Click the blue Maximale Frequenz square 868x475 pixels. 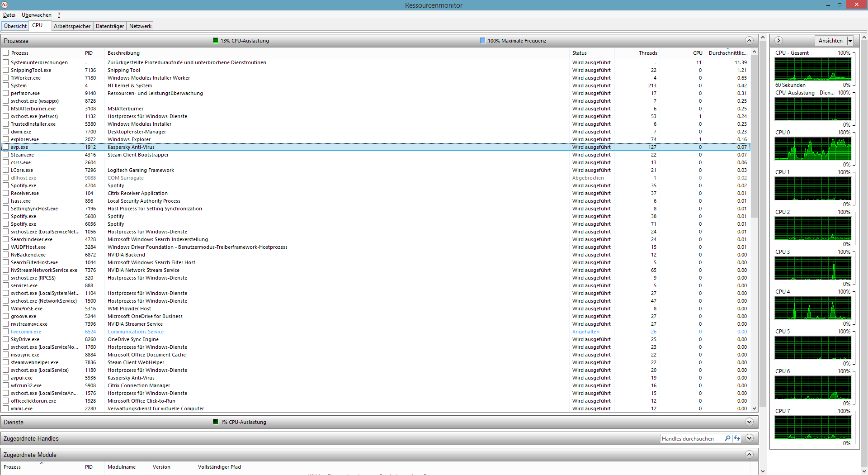[482, 41]
